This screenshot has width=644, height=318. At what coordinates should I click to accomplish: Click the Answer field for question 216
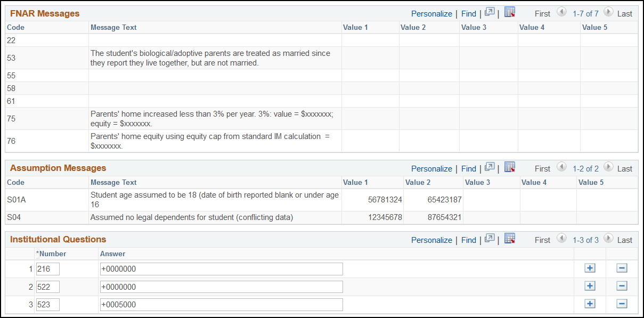(221, 268)
